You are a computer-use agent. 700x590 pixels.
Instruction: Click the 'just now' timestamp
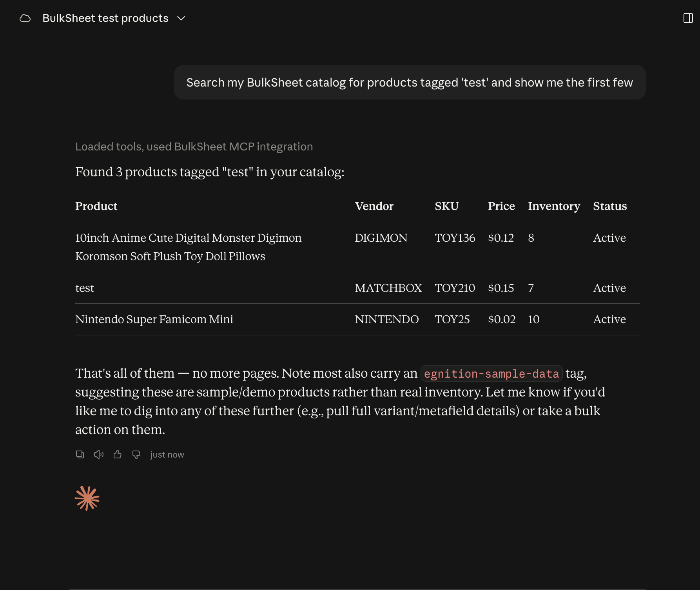click(167, 454)
